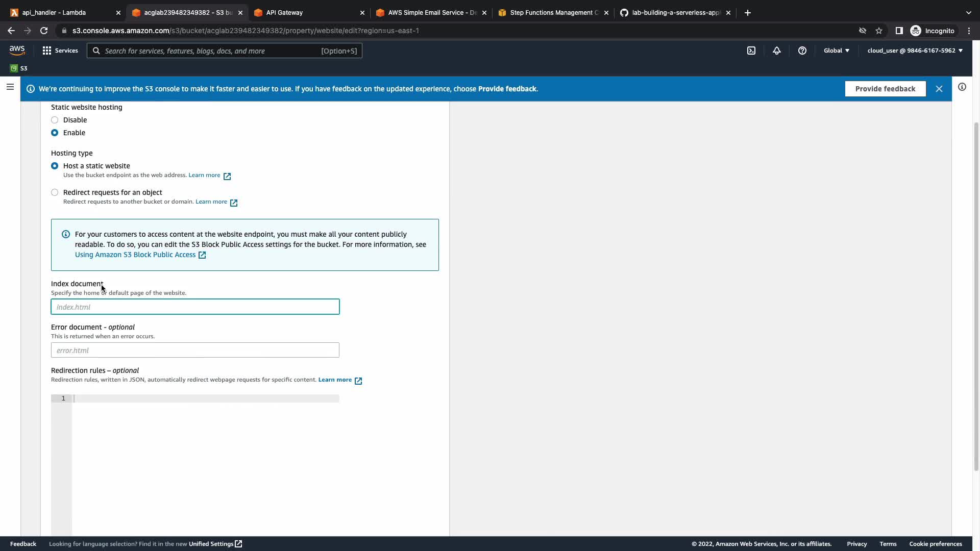Screen dimensions: 980x551
Task: Open Using Amazon S3 Block Public Access link
Action: (135, 255)
